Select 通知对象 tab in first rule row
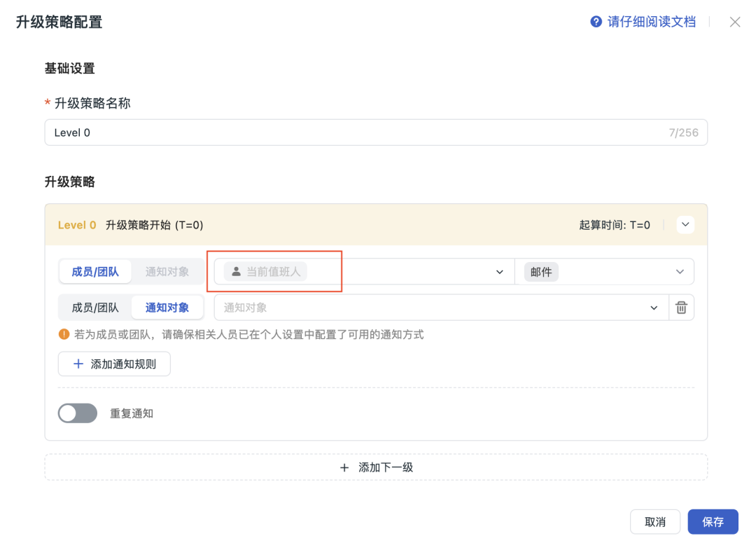This screenshot has height=550, width=756. click(167, 272)
